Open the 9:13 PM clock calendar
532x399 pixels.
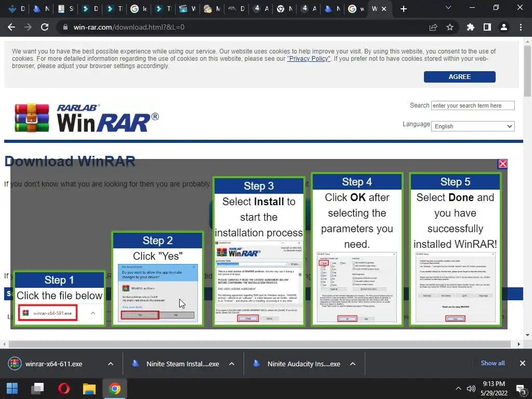[x=494, y=389]
